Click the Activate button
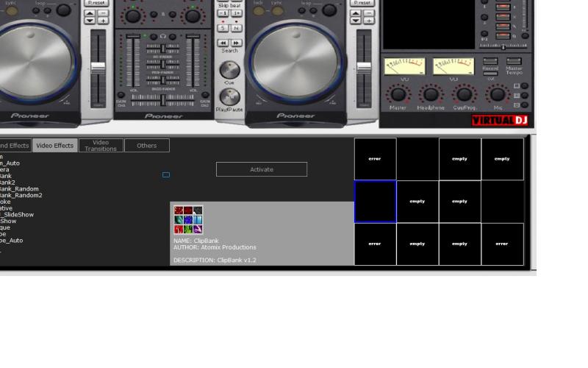The image size is (588, 368). click(x=262, y=169)
